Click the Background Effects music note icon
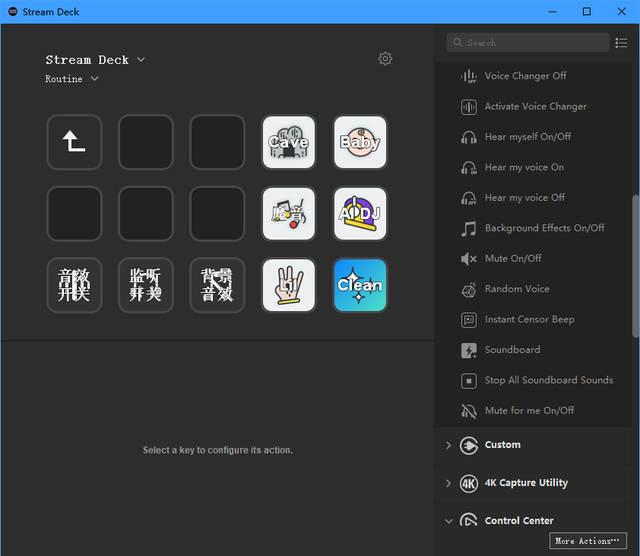 coord(469,228)
